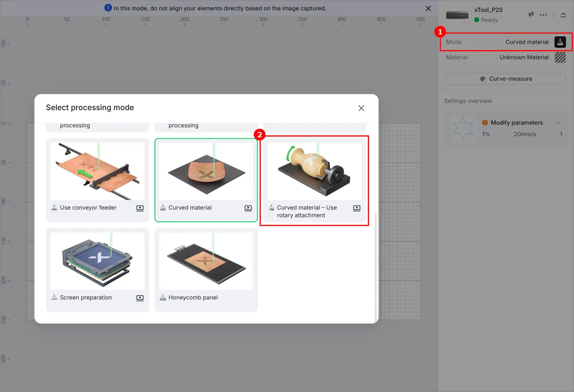Click the mode dialog's vertical scrollbar
The width and height of the screenshot is (574, 392).
(x=376, y=267)
